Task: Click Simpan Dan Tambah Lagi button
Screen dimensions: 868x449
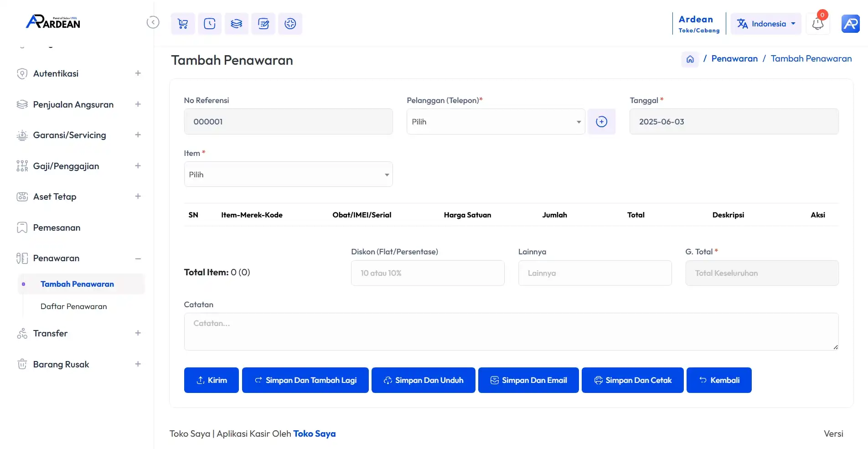Action: pos(305,380)
